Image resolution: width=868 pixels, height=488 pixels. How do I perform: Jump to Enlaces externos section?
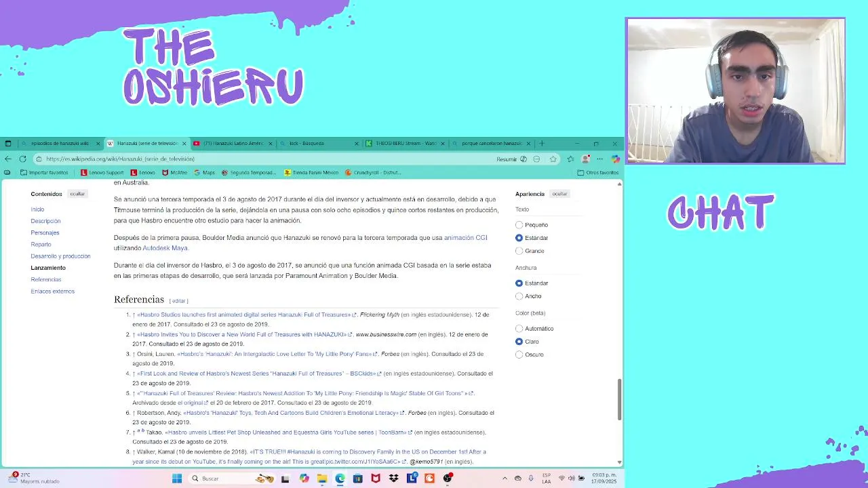(x=52, y=291)
